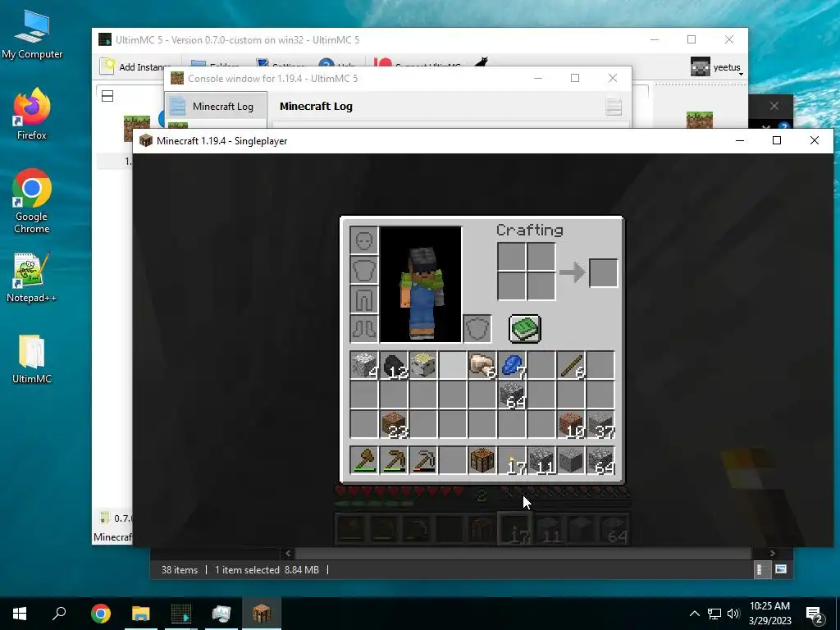
Task: Pick up the 11 cobblestone in hotbar row
Action: point(541,460)
